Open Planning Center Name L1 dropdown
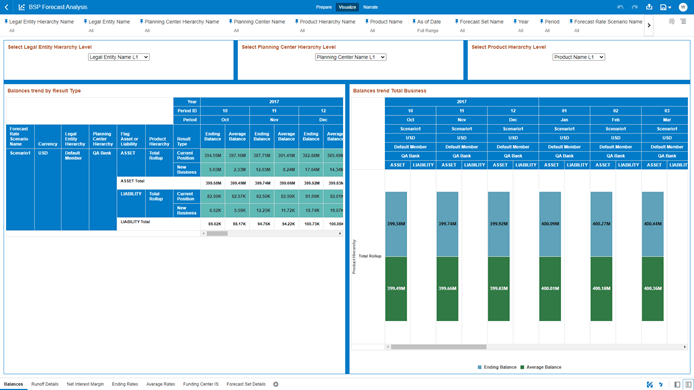The height and width of the screenshot is (390, 694). (x=351, y=57)
